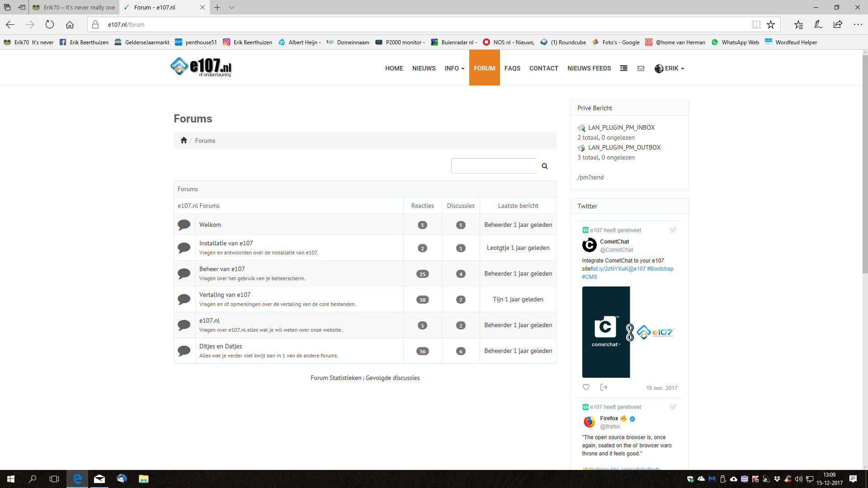Image resolution: width=868 pixels, height=488 pixels.
Task: Add page to favorites with the star
Action: [x=771, y=24]
